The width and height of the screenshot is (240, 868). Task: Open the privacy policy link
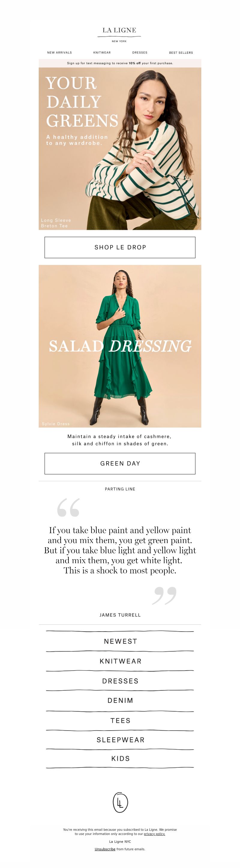tap(154, 834)
